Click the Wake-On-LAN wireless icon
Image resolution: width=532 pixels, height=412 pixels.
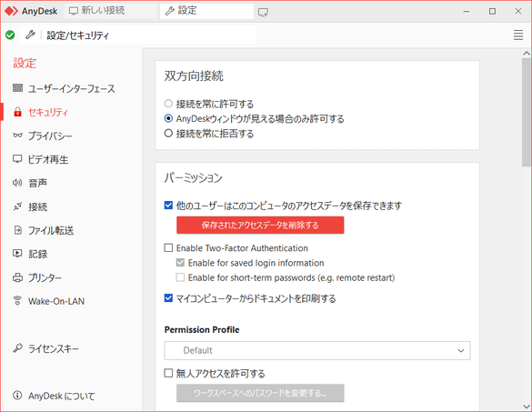pos(17,300)
